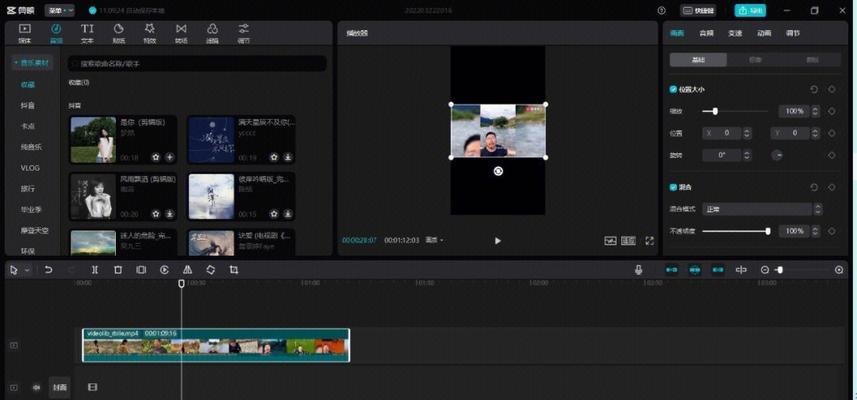Screen dimensions: 857x400
Task: Add keyframe for the rotation row
Action: [x=832, y=155]
